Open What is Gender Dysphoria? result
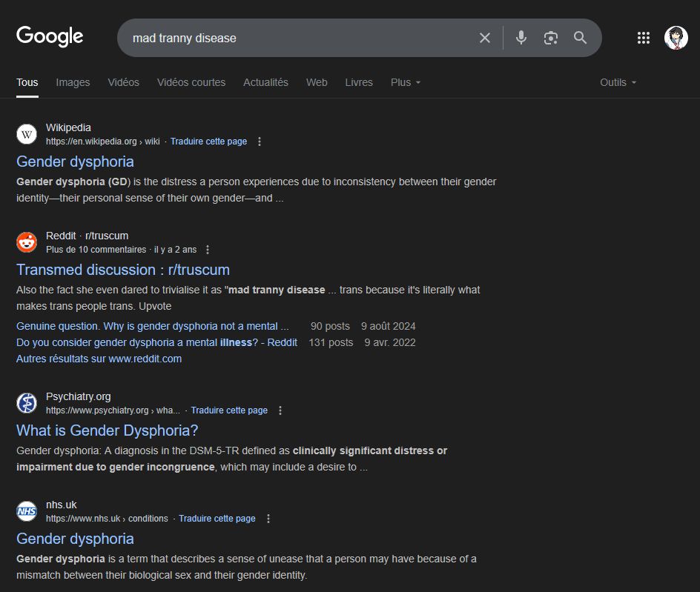 coord(107,430)
